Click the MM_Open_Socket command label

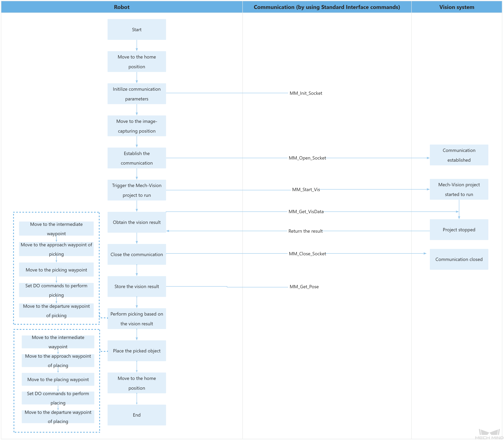[x=307, y=158]
